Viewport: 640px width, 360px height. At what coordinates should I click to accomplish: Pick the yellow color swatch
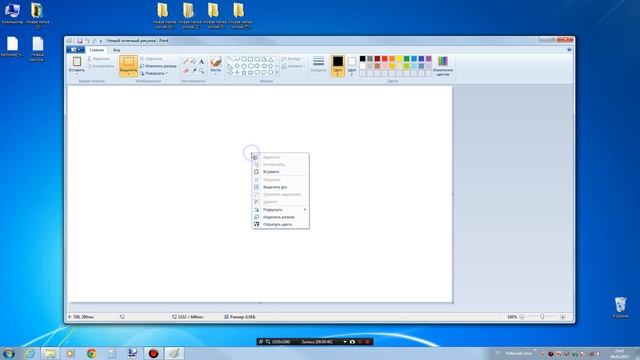point(399,59)
